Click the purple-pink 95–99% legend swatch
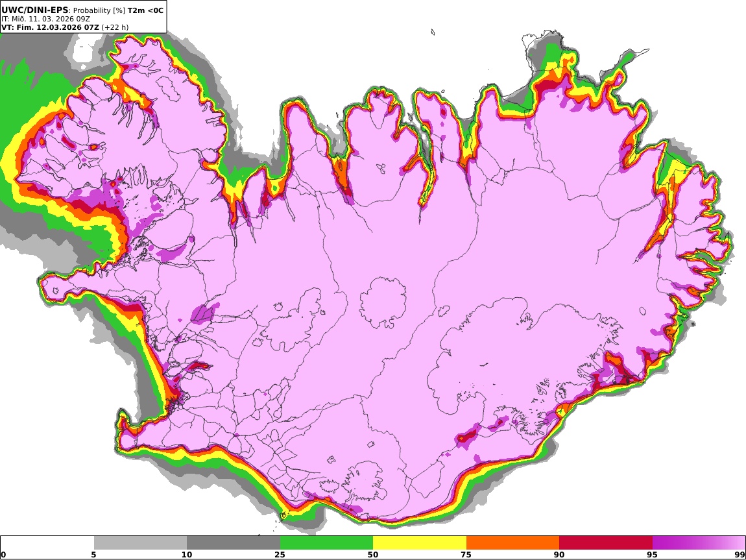Viewport: 746px width, 560px height. (x=699, y=543)
